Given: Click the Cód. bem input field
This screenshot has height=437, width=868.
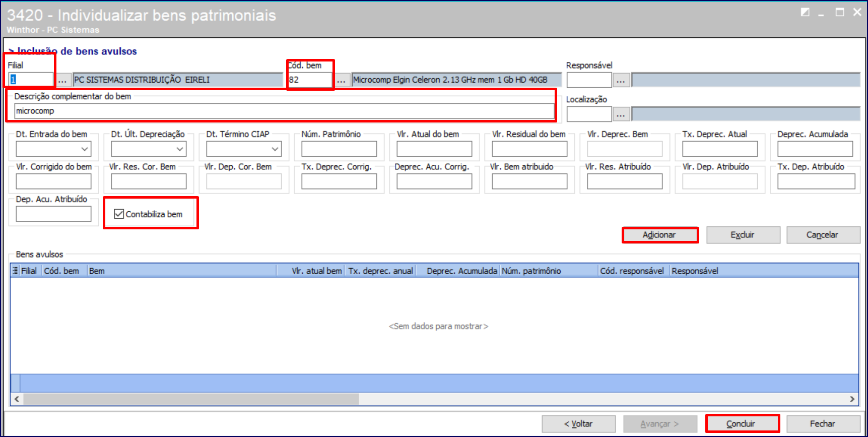Looking at the screenshot, I should tap(310, 80).
